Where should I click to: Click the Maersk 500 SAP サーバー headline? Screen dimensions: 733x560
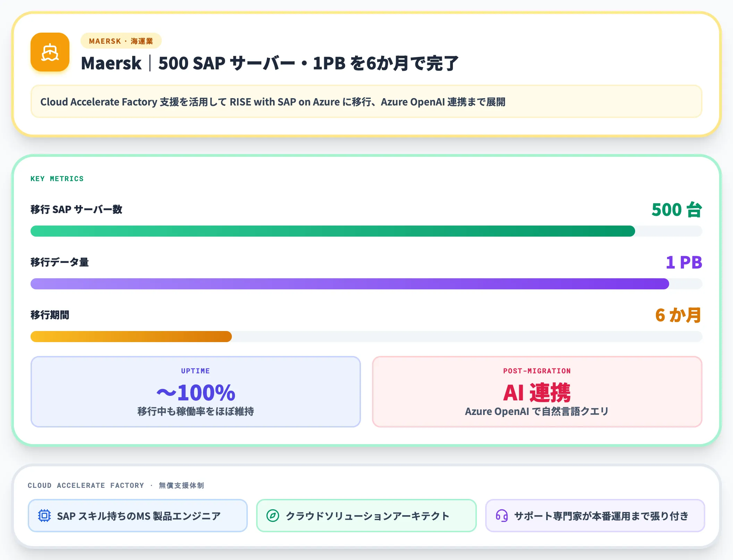(x=270, y=63)
